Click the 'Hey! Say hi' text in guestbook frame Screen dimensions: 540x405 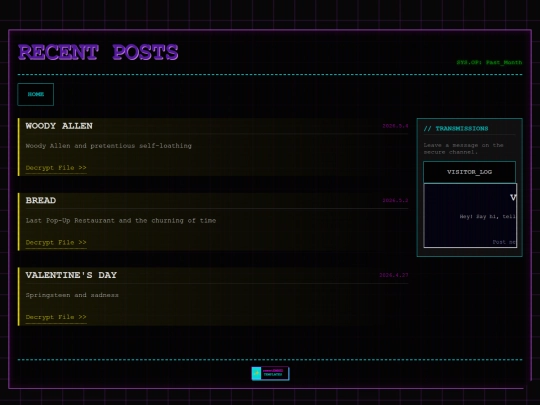coord(487,217)
